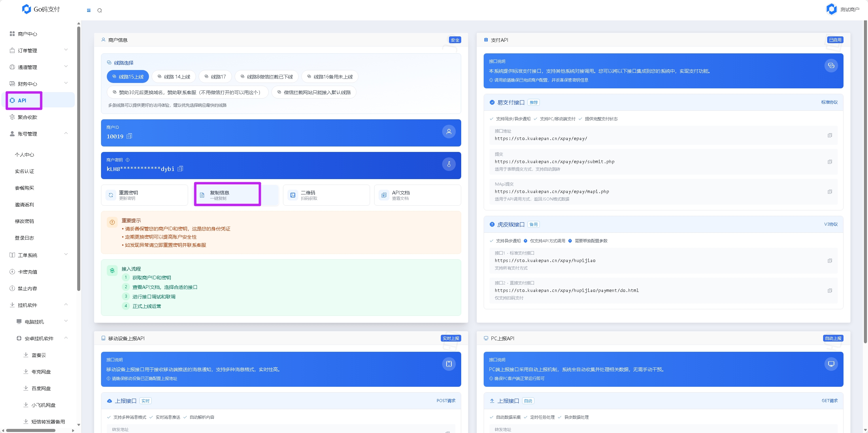868x433 pixels.
Task: Copy the merchant secret key
Action: coord(180,169)
